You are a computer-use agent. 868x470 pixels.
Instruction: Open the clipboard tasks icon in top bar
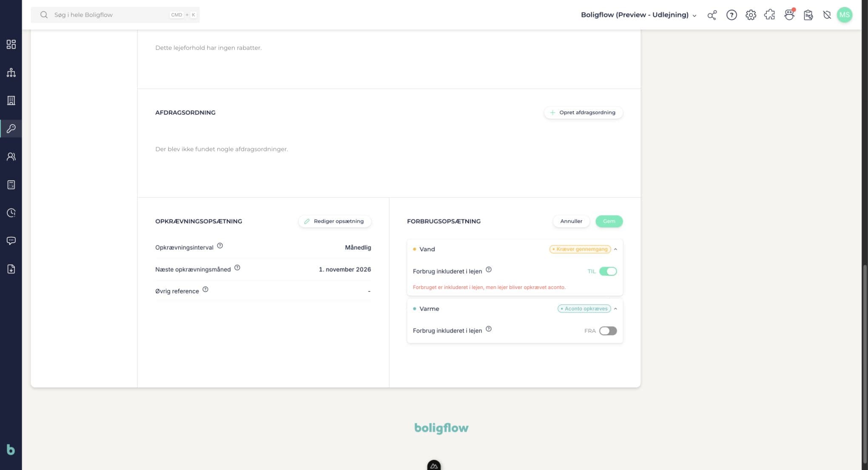[808, 15]
